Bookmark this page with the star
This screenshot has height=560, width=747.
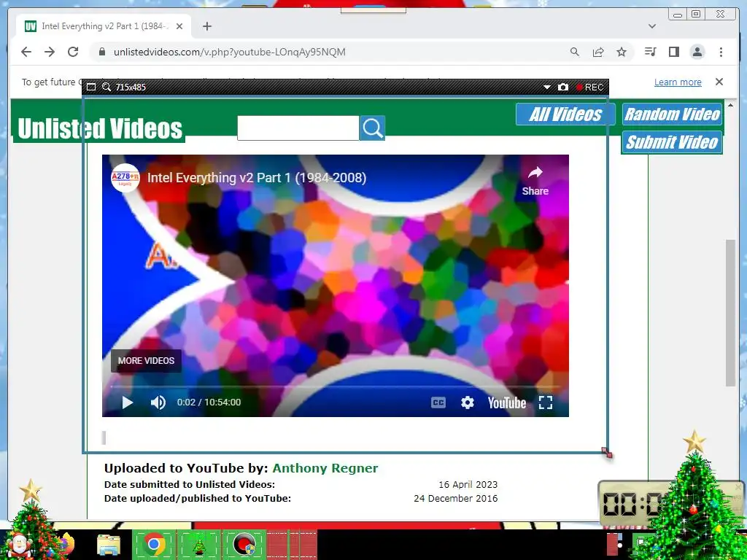622,52
